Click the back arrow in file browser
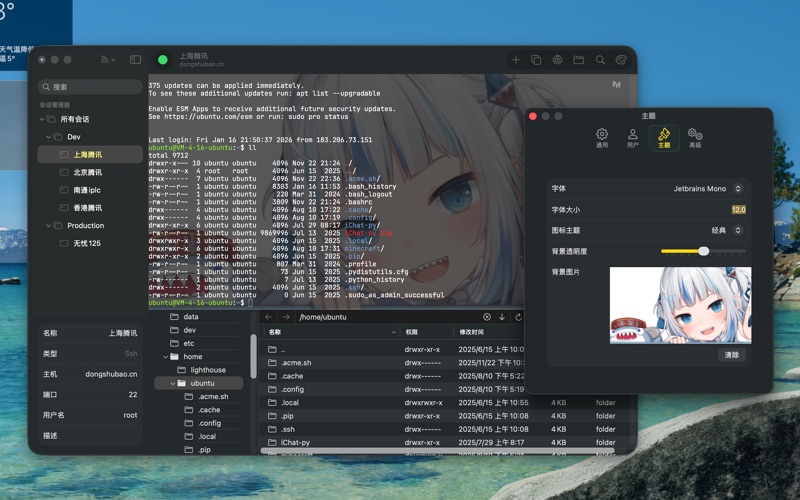The image size is (800, 500). pos(269,317)
